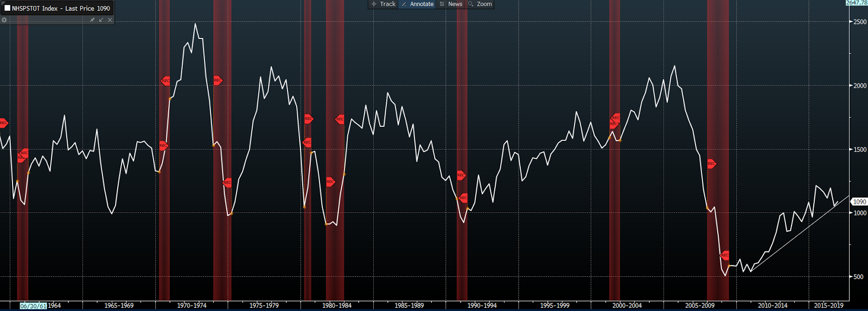Click the 1995-1999 time axis label
The image size is (868, 311).
pos(554,306)
